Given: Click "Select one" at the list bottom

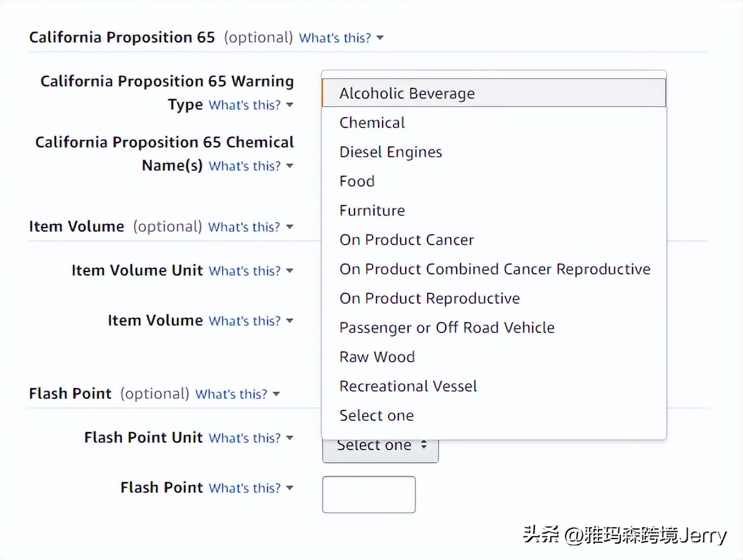Looking at the screenshot, I should click(x=376, y=415).
